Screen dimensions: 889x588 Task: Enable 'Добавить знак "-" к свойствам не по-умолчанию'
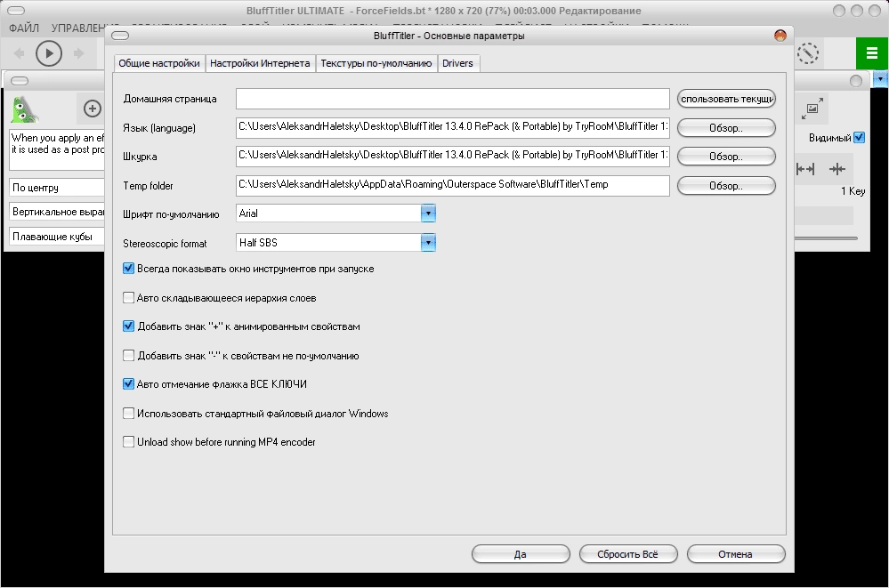pos(129,356)
